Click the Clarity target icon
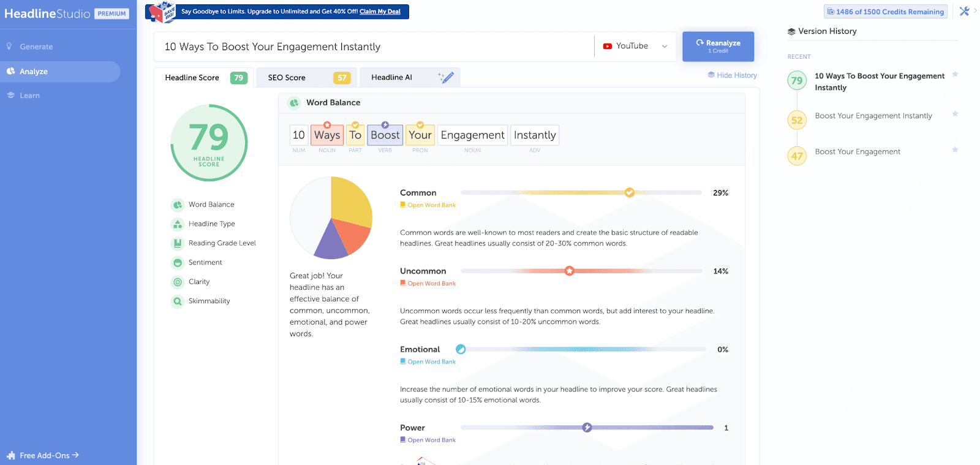Screen dimensions: 980x465 click(178, 282)
